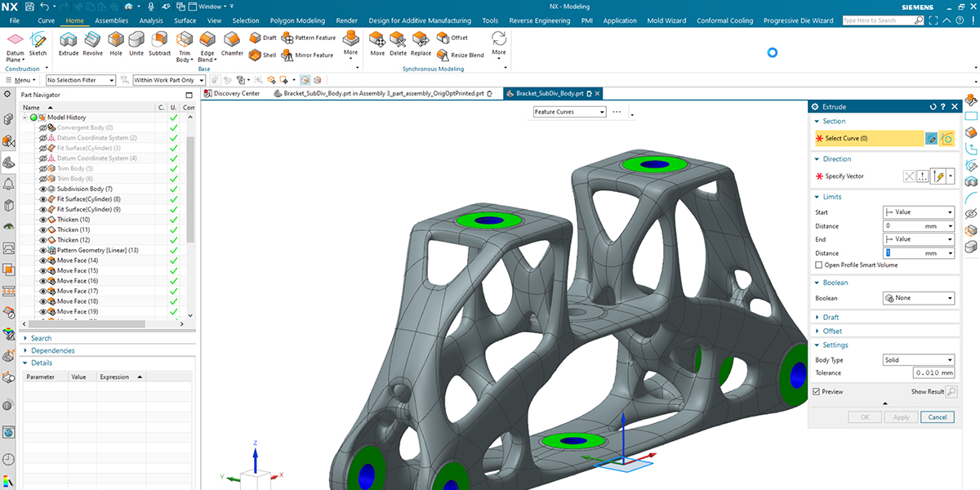Click the Tolerance value input field
This screenshot has width=980, height=490.
(933, 373)
